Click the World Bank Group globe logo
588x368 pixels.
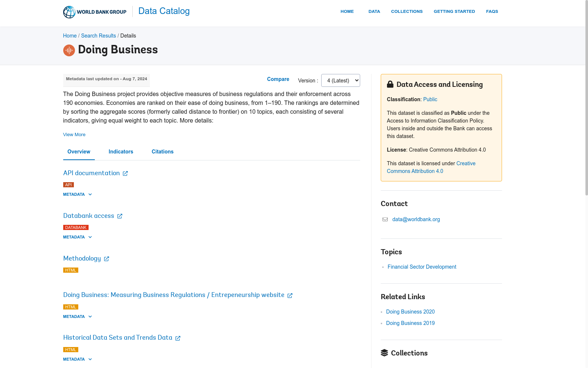pyautogui.click(x=69, y=12)
